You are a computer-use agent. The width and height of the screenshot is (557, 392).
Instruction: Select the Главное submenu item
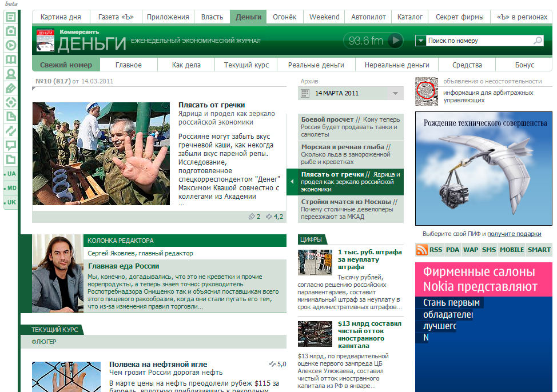pyautogui.click(x=129, y=65)
